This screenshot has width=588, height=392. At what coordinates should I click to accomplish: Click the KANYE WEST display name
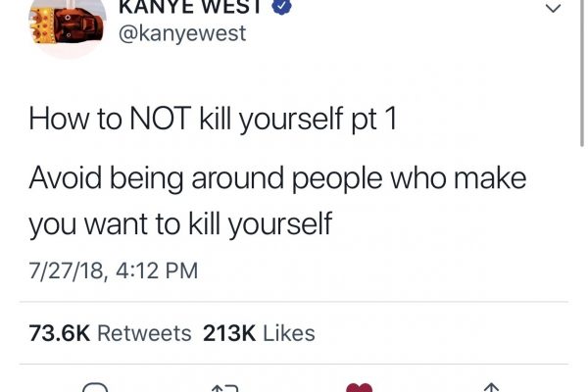point(190,7)
